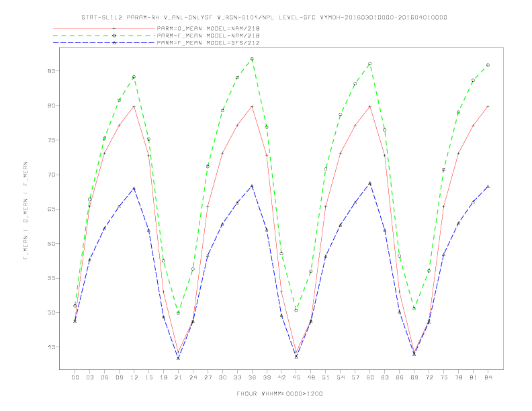Click the x-axis tick label 36
Image resolution: width=532 pixels, height=411 pixels.
pos(252,377)
